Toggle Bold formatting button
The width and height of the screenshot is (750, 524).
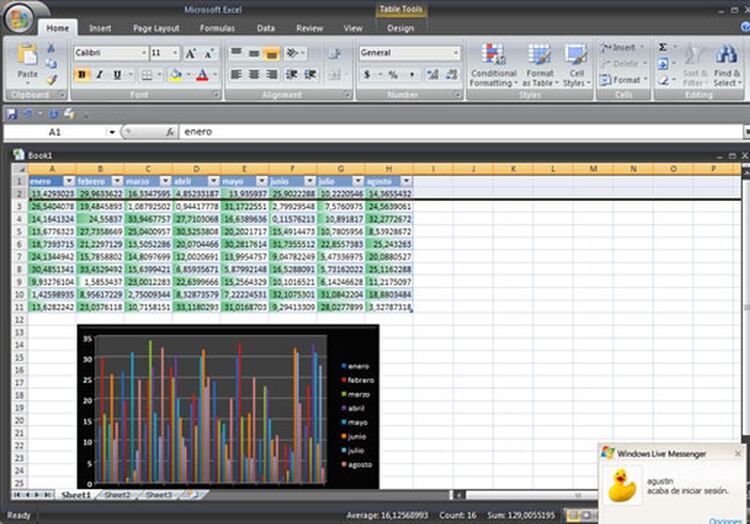coord(82,75)
